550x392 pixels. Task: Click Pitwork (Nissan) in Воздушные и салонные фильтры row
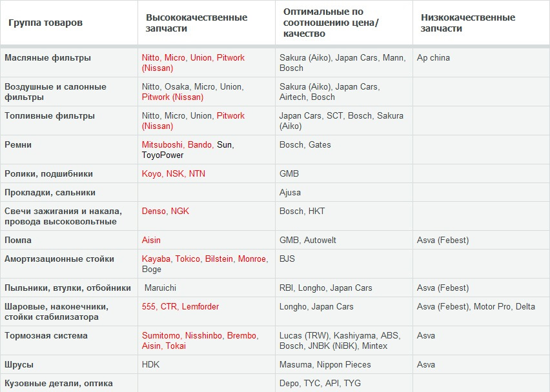172,97
